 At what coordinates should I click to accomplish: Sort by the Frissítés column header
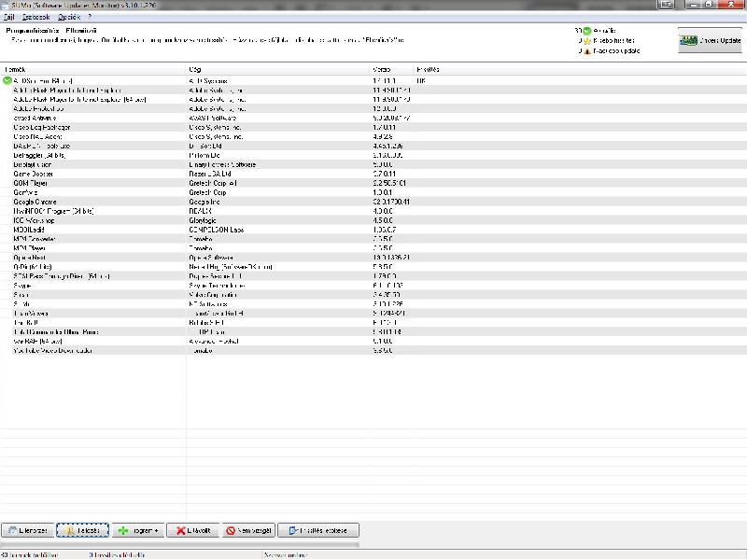click(428, 69)
